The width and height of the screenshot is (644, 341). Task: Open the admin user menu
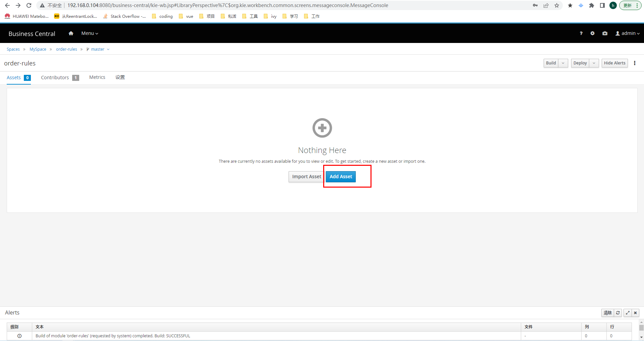tap(627, 33)
